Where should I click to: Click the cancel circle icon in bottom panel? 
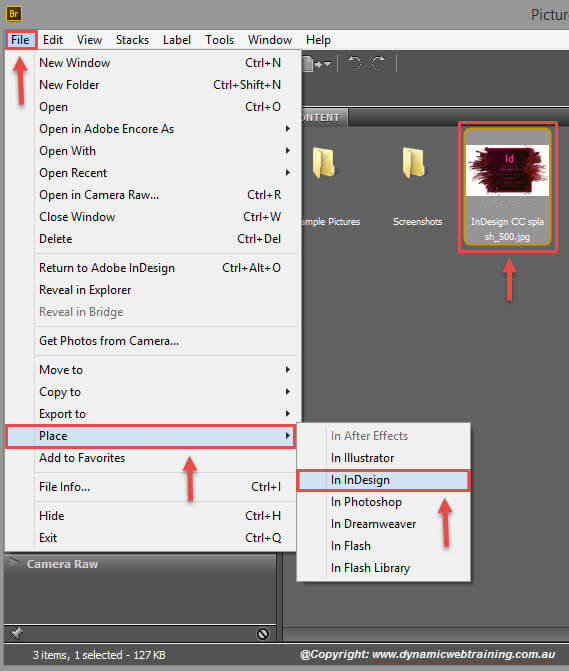tap(263, 633)
